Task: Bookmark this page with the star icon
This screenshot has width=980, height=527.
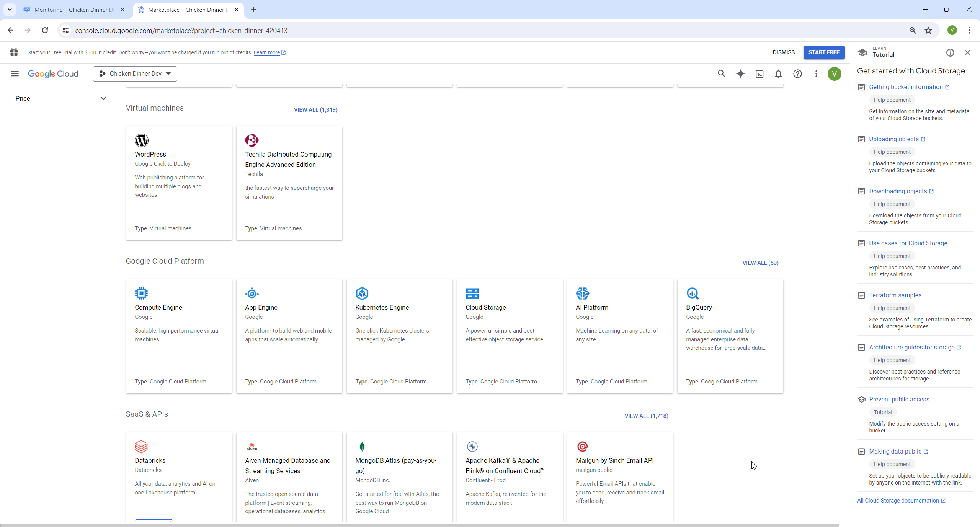Action: [928, 30]
